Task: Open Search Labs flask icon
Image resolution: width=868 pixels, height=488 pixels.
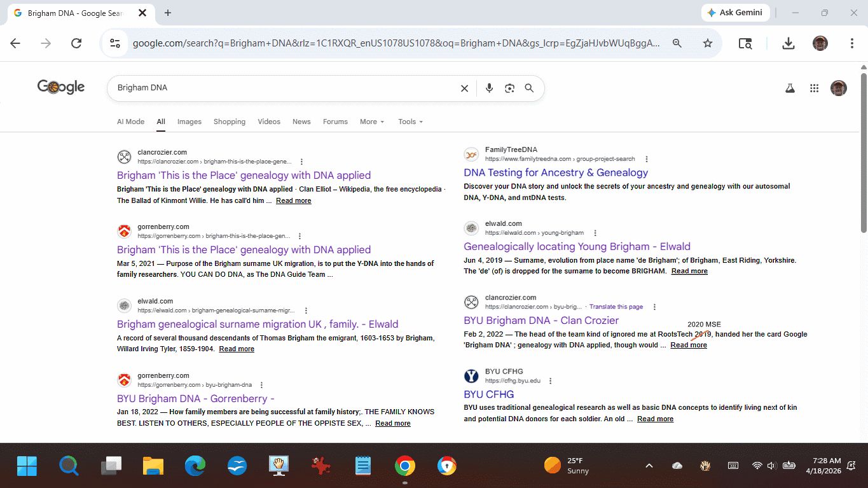Action: pos(790,88)
